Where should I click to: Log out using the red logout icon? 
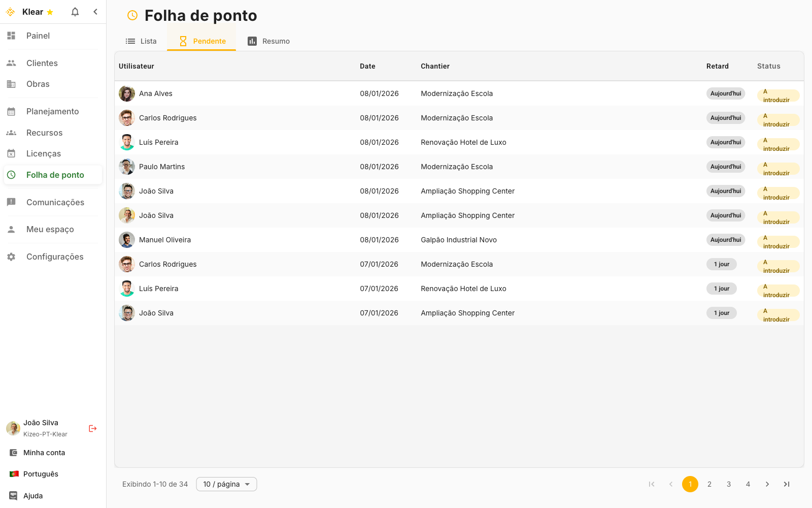92,428
